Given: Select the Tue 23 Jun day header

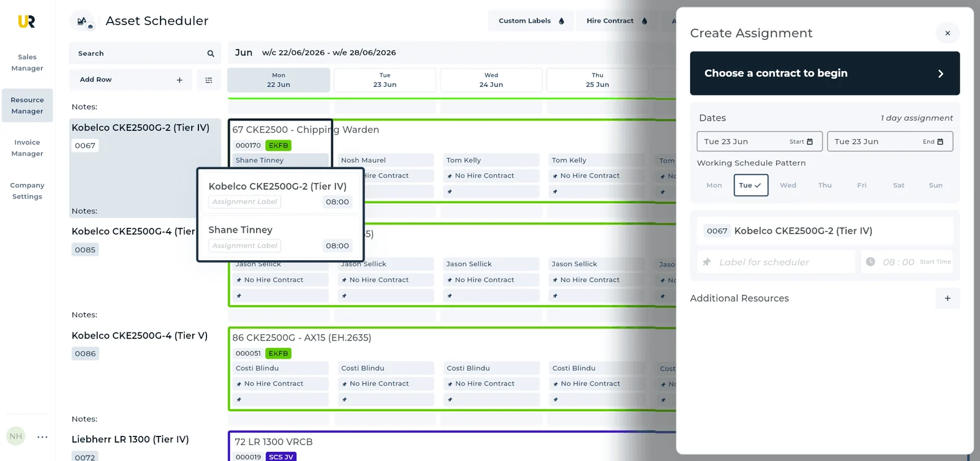Looking at the screenshot, I should coord(385,80).
